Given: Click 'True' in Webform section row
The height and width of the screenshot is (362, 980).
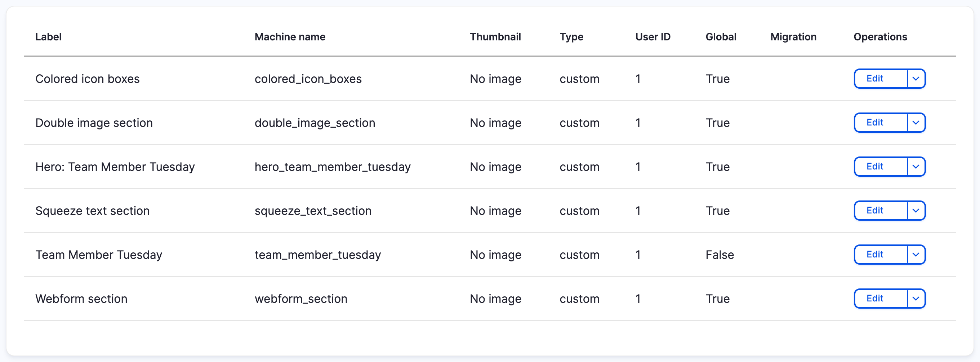Looking at the screenshot, I should (x=717, y=299).
